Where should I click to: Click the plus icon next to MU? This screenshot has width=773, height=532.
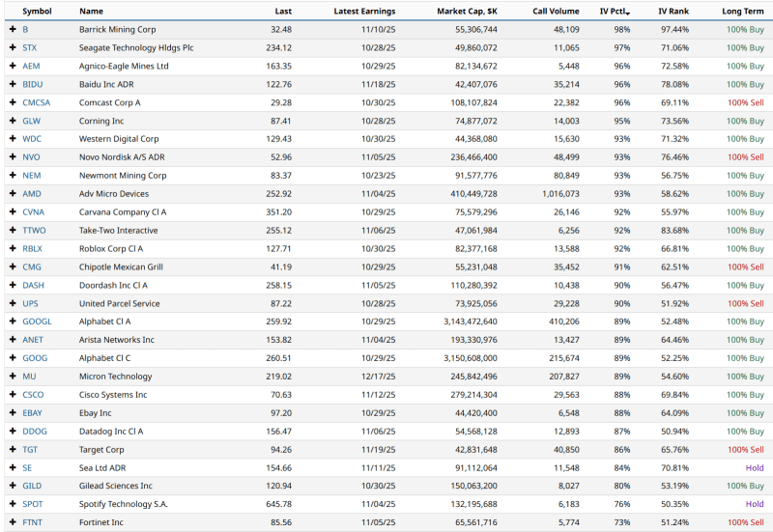tap(13, 377)
